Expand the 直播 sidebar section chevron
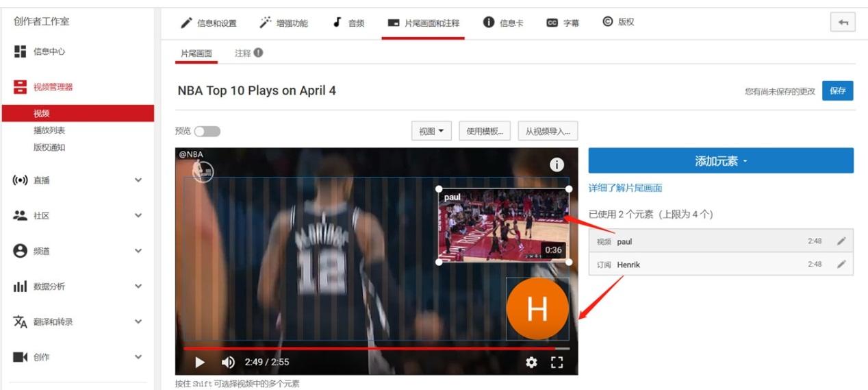The width and height of the screenshot is (868, 390). (x=138, y=180)
